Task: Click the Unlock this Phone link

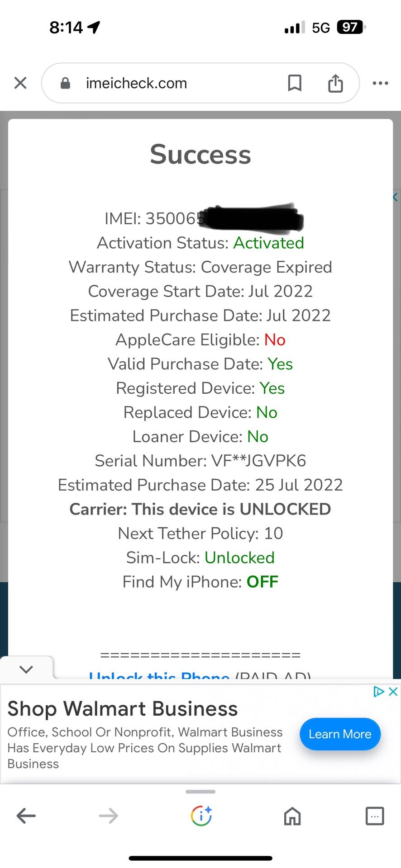Action: point(159,675)
